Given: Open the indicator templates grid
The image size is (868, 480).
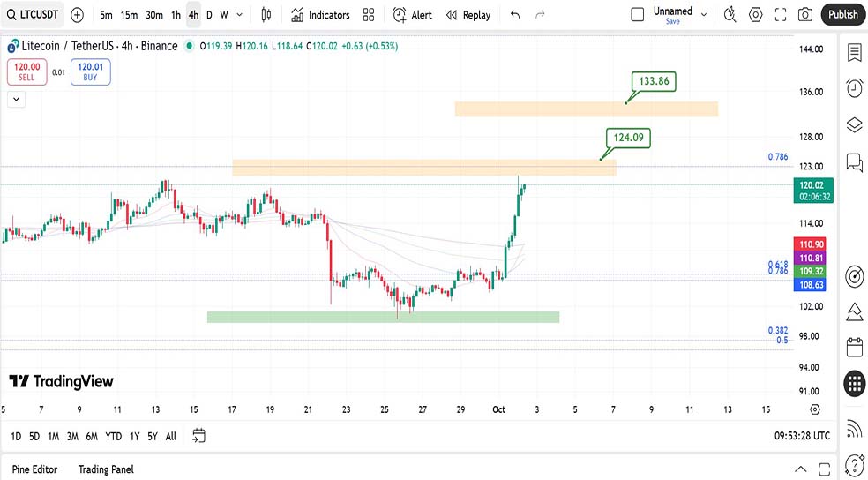Looking at the screenshot, I should 369,15.
